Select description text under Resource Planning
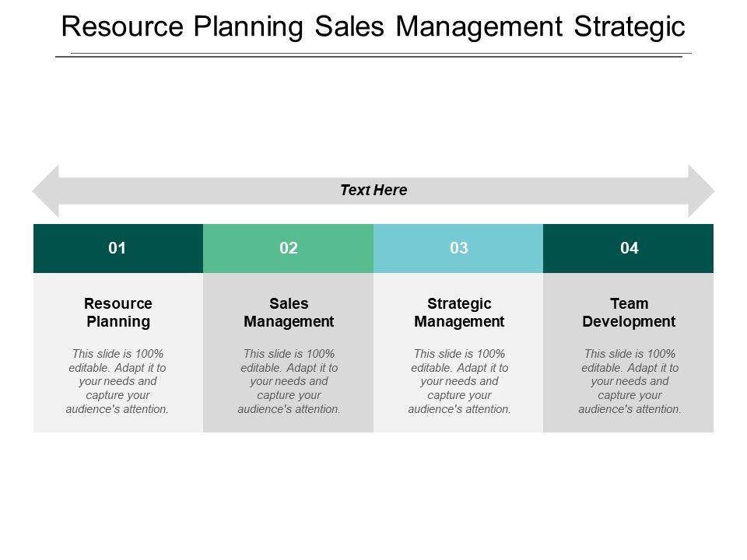Image resolution: width=747 pixels, height=560 pixels. (118, 381)
